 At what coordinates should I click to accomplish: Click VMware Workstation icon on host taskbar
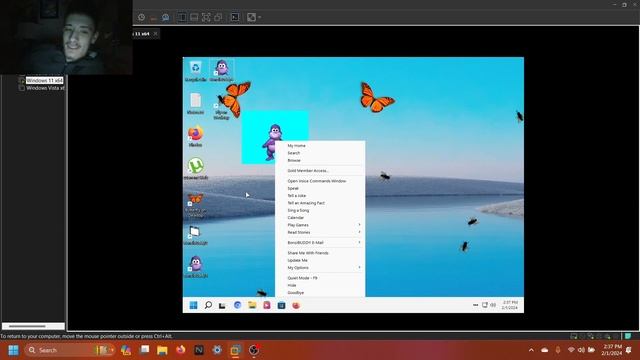tap(236, 350)
